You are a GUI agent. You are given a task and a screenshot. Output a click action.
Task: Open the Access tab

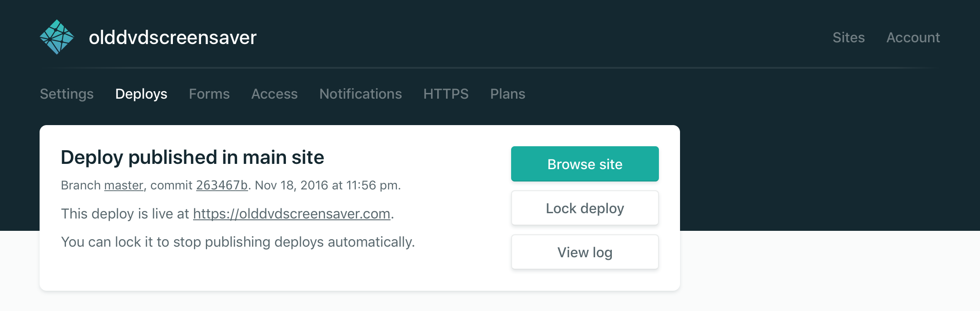[274, 94]
